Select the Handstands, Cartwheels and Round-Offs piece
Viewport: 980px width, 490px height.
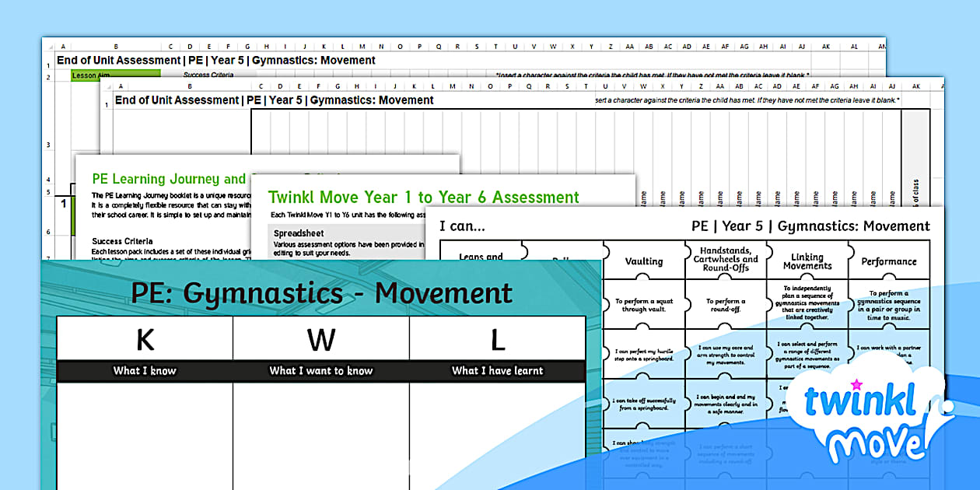[x=728, y=257]
